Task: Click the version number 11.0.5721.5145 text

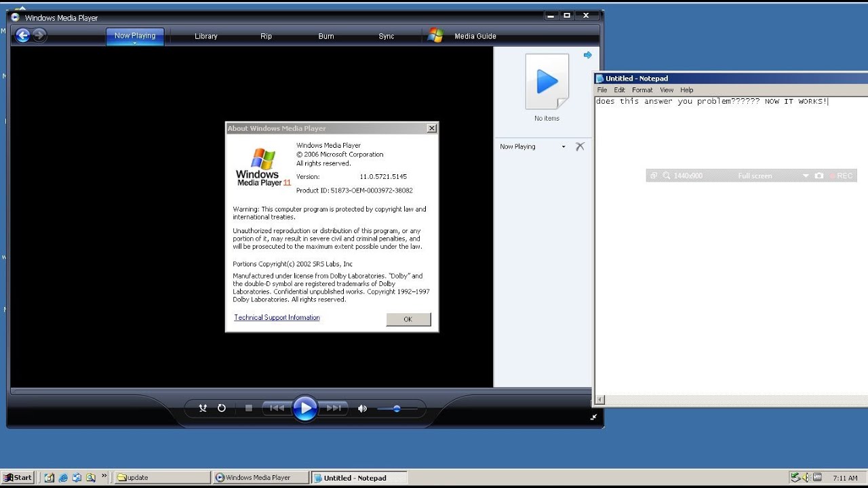Action: [x=383, y=177]
